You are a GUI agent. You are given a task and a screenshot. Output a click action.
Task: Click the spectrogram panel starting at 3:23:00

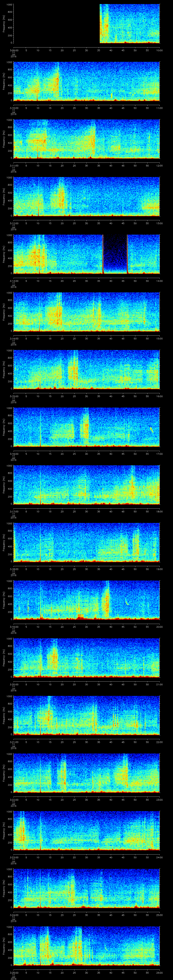tap(86, 831)
